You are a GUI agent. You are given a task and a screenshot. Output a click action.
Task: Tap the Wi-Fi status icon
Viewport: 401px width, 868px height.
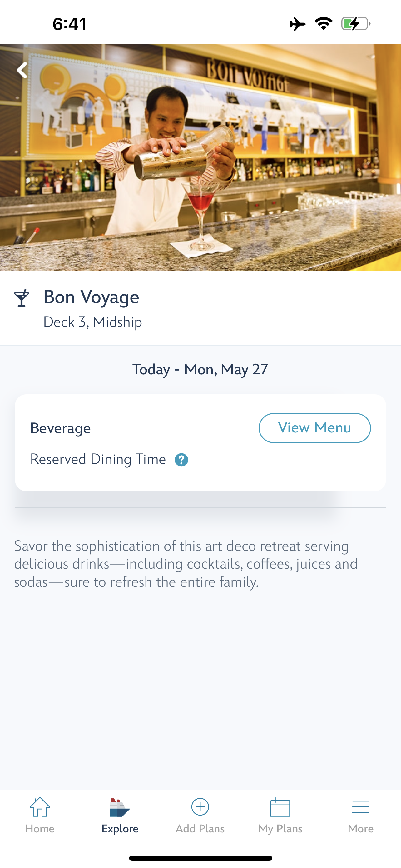coord(324,23)
